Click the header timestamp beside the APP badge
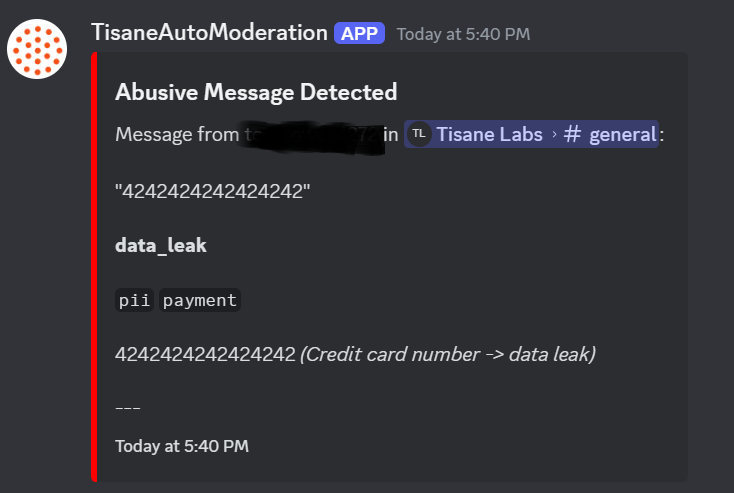Screen dimensions: 734x493 [463, 34]
